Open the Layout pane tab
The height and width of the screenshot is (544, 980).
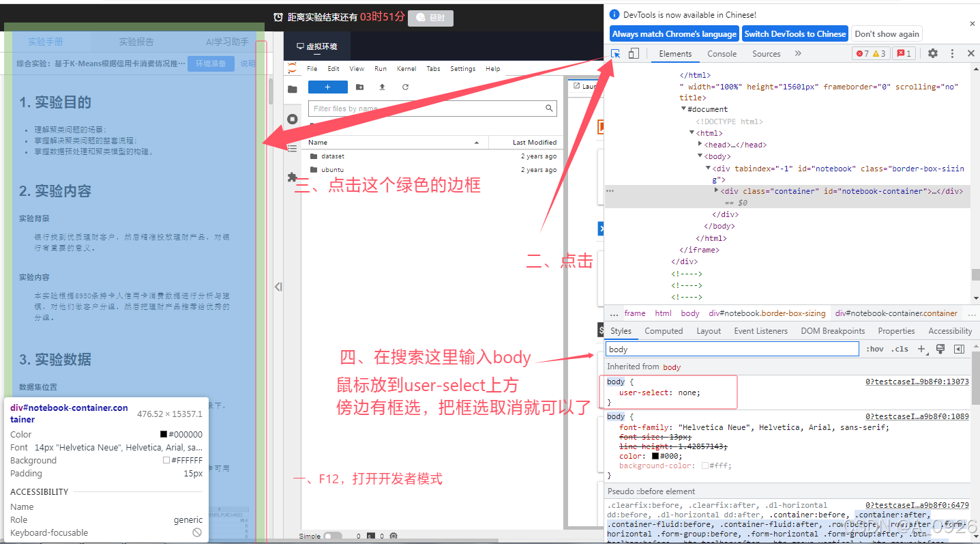pyautogui.click(x=709, y=331)
